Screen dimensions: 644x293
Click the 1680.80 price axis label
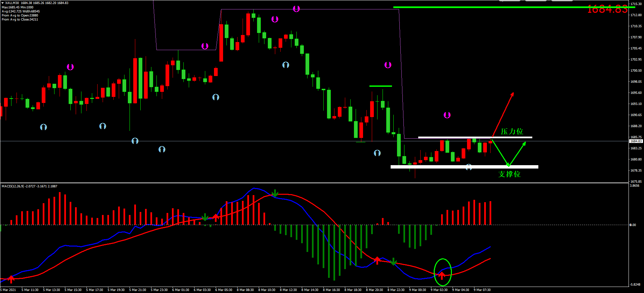coord(636,159)
